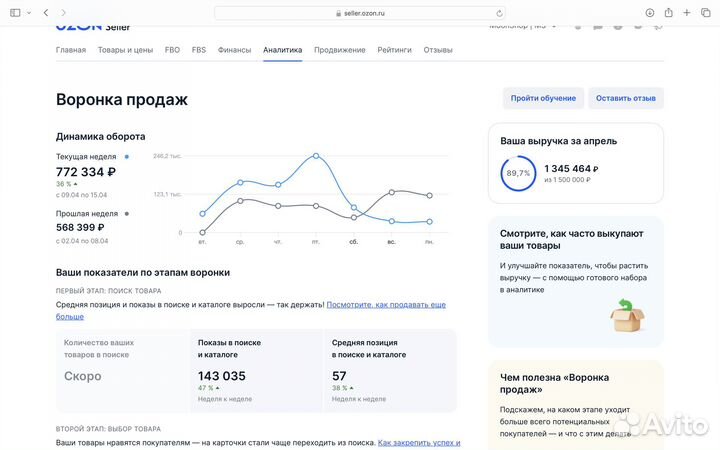Switch to the FBS tab

pos(199,50)
